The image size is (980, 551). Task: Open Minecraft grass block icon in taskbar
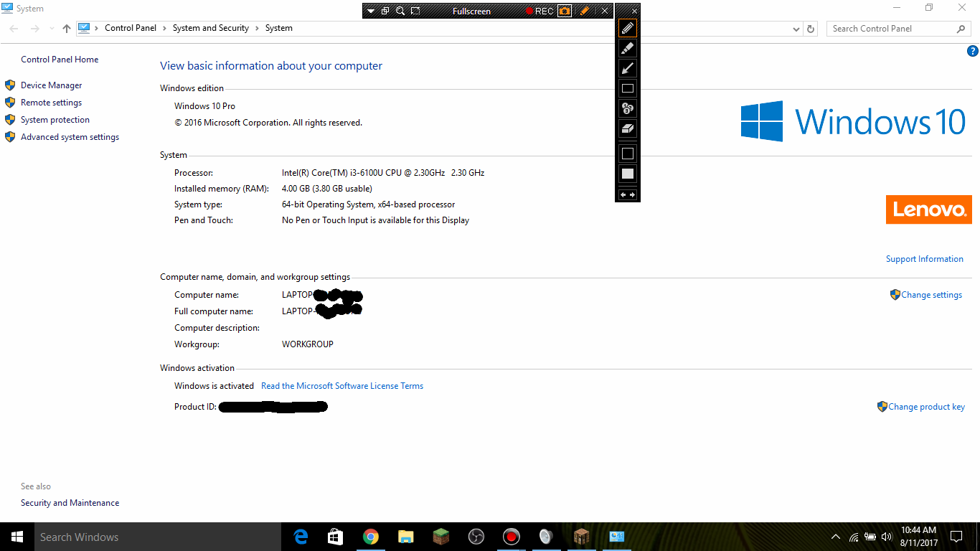point(440,537)
